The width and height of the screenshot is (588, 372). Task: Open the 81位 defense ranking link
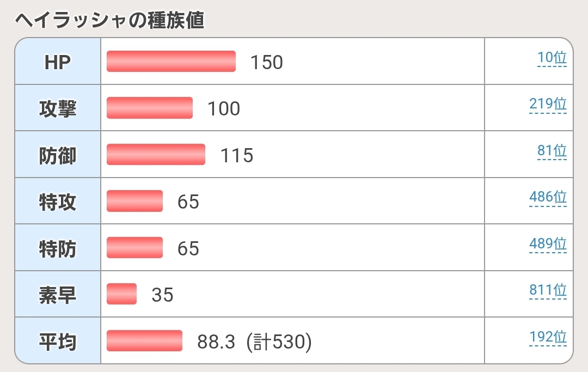(552, 151)
